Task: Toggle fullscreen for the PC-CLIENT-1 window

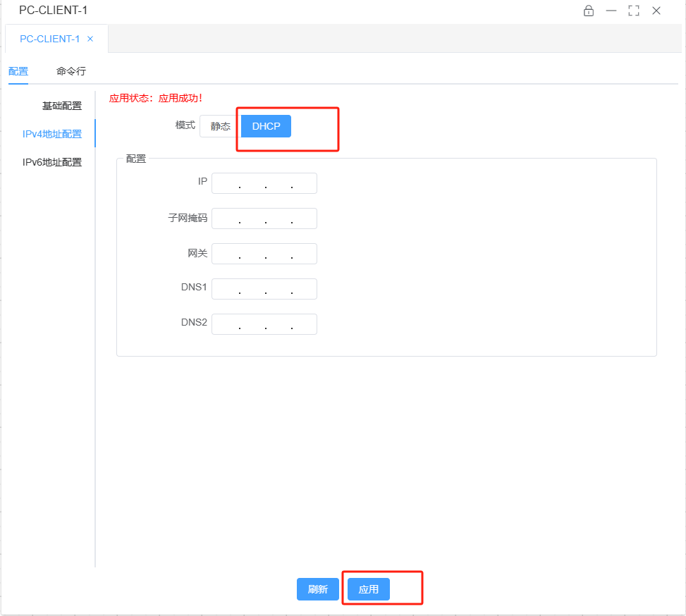Action: (x=634, y=11)
